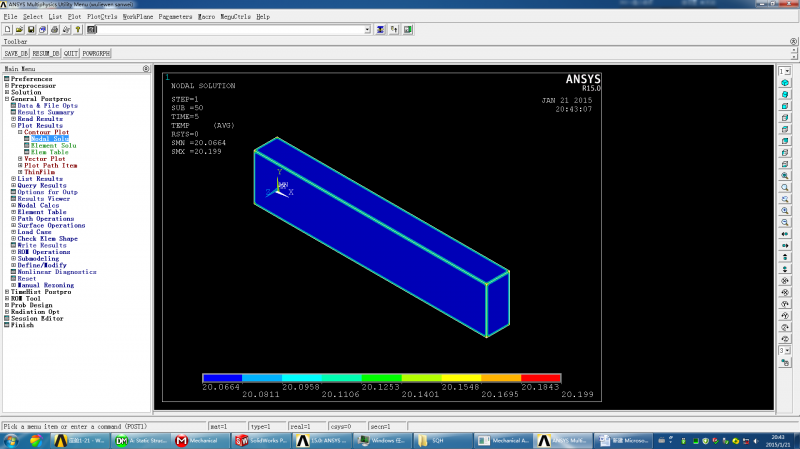800x449 pixels.
Task: Open the Report Generator icon
Action: coord(66,30)
